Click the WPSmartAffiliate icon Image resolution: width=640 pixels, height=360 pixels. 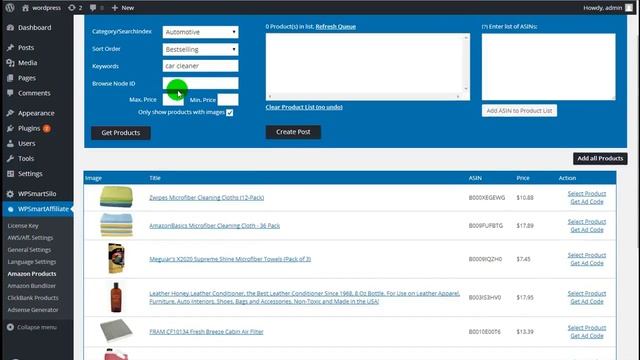pos(10,209)
